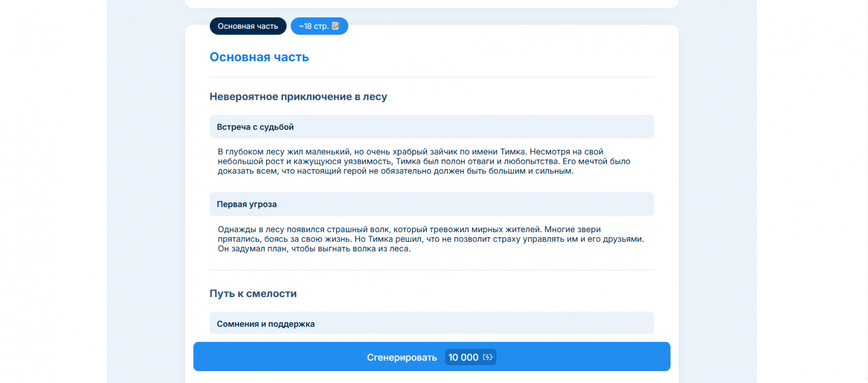Click the Сгенерировать button
This screenshot has width=868, height=383.
(432, 356)
